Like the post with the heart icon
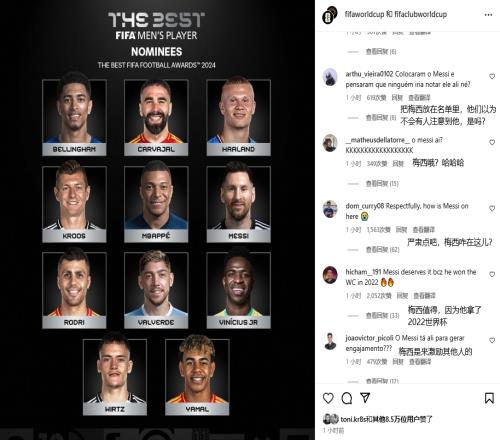This screenshot has width=500, height=440. (x=328, y=398)
